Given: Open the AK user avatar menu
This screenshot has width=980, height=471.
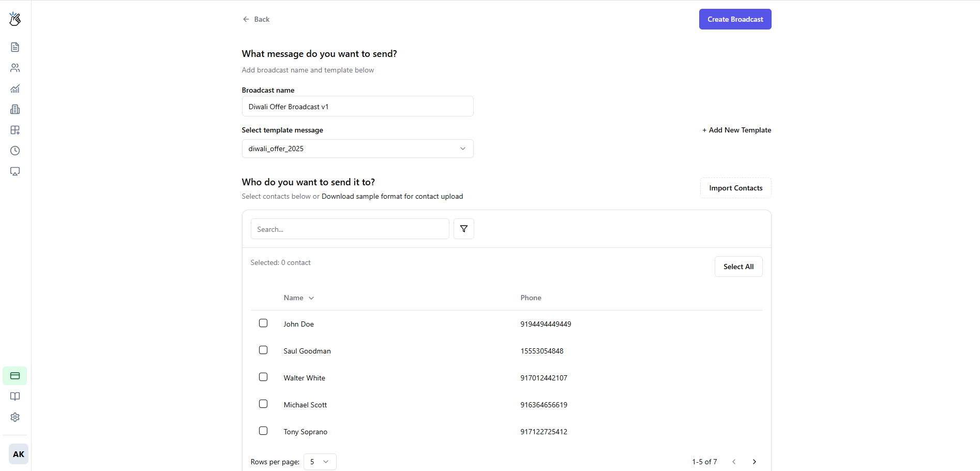Looking at the screenshot, I should 19,454.
